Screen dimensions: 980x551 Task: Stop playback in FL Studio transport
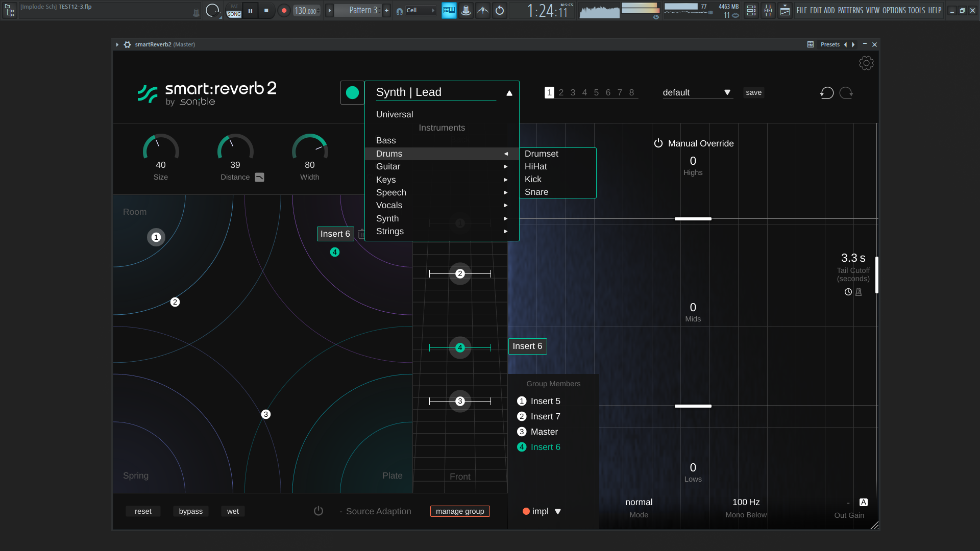coord(266,10)
